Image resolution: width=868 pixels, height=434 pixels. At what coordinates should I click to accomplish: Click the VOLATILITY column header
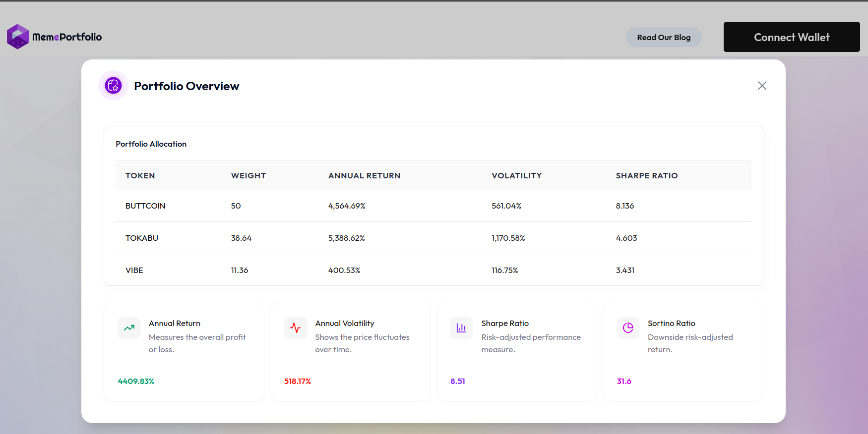pyautogui.click(x=516, y=175)
